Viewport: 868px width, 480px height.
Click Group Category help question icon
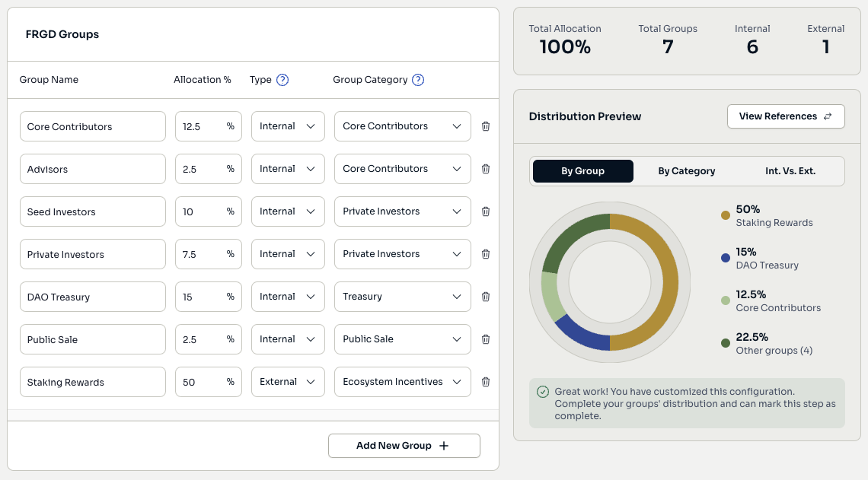[x=418, y=80]
